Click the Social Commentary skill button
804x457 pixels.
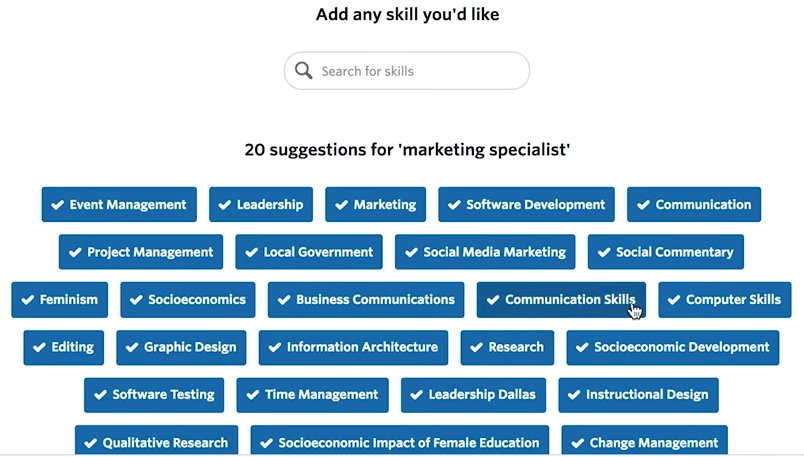tap(665, 252)
